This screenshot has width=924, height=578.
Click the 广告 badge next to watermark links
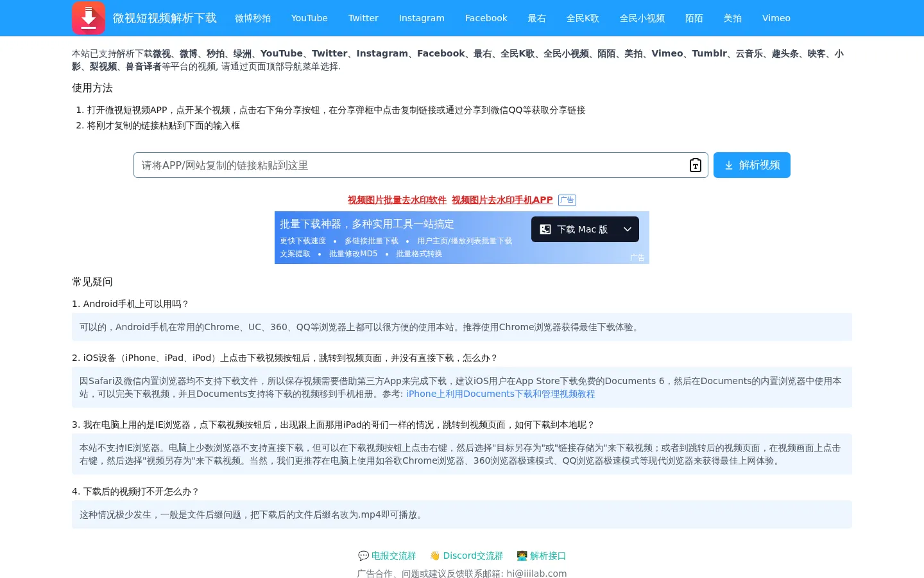(x=567, y=200)
